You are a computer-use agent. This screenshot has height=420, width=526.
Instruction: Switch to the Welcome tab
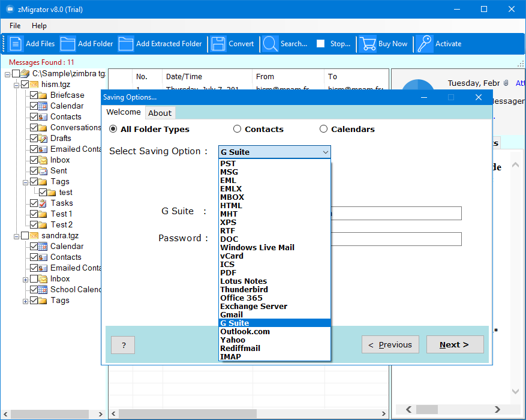(124, 112)
